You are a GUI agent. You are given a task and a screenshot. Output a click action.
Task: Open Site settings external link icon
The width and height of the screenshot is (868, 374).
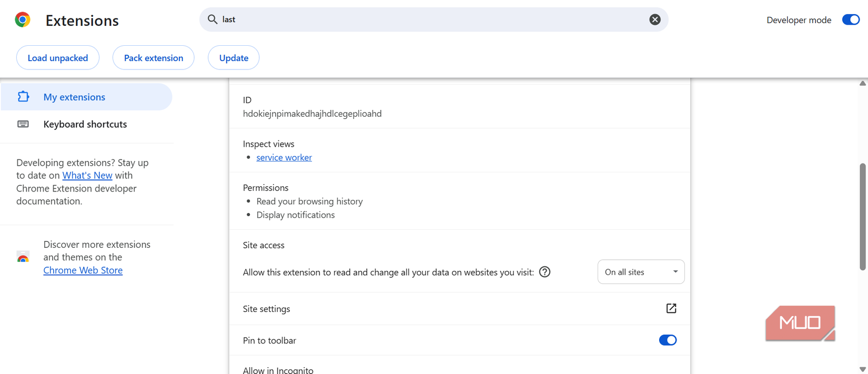tap(671, 308)
